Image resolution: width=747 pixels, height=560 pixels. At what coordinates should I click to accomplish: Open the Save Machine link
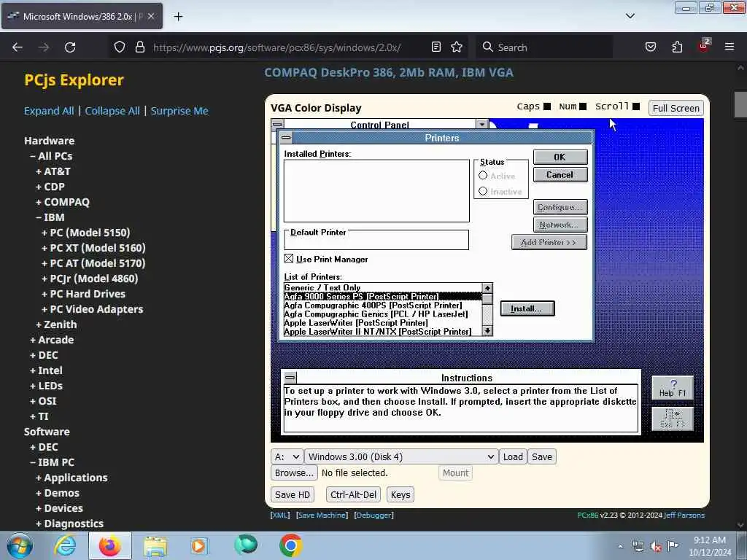click(322, 516)
